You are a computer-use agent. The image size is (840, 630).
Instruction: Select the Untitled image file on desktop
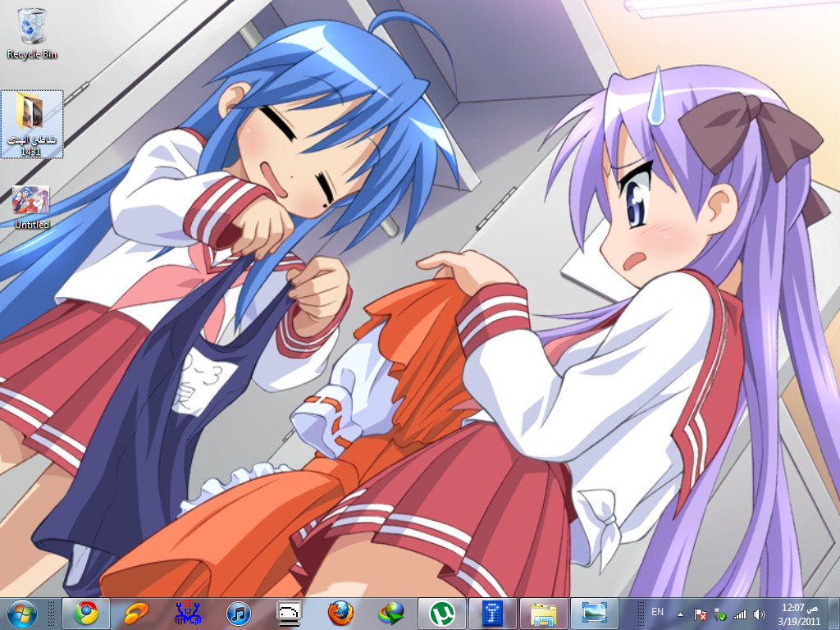click(31, 207)
